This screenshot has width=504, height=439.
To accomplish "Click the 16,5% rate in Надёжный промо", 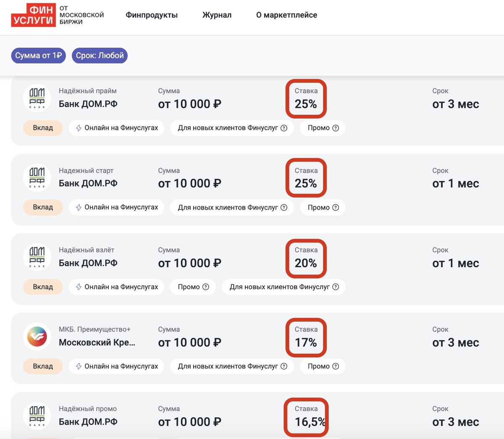I will [x=310, y=422].
